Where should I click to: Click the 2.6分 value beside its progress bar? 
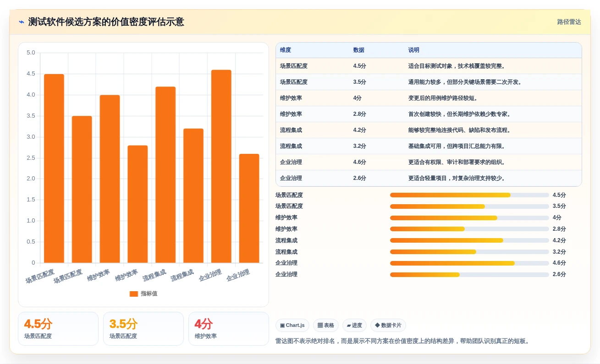(559, 274)
